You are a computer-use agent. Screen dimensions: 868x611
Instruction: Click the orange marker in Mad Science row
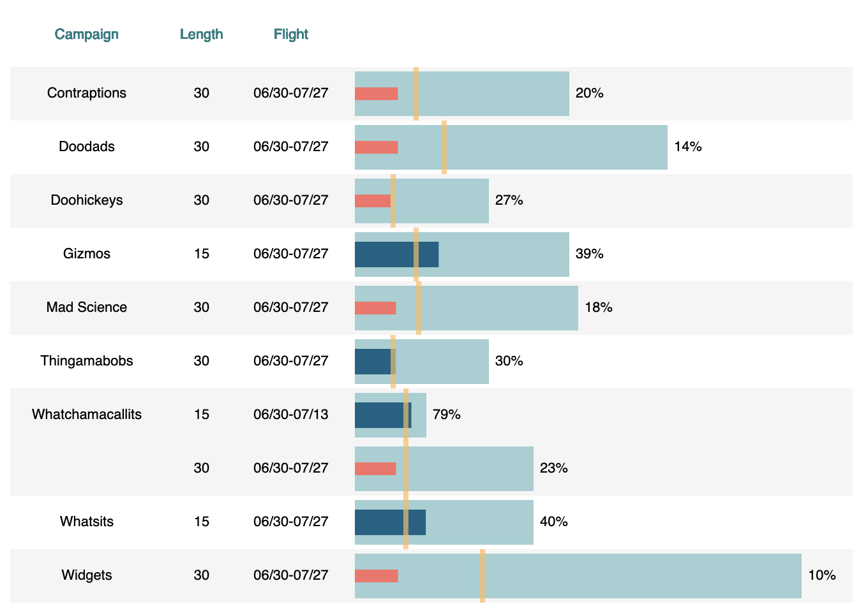pos(419,307)
